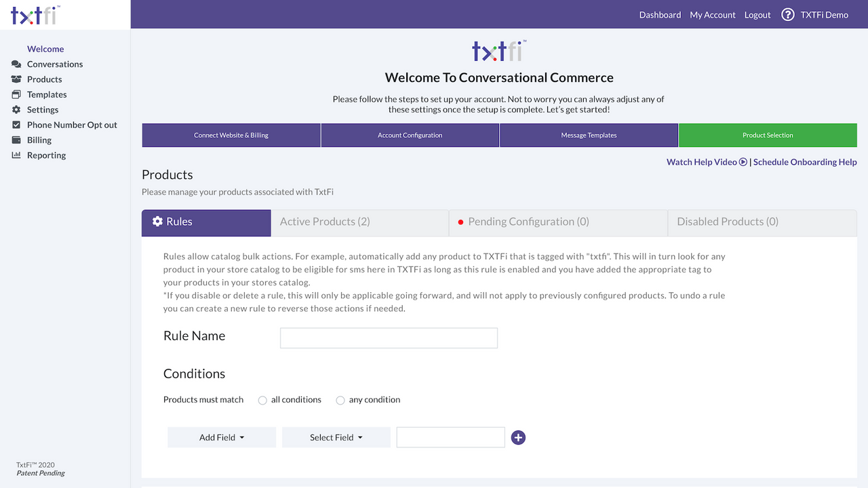
Task: Open the Watch Help Video link
Action: tap(701, 161)
